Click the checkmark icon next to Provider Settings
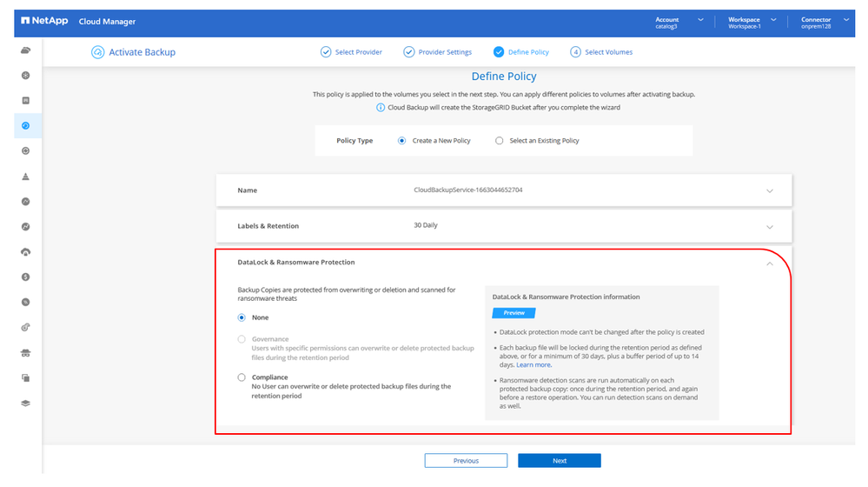This screenshot has width=868, height=487. pos(408,52)
